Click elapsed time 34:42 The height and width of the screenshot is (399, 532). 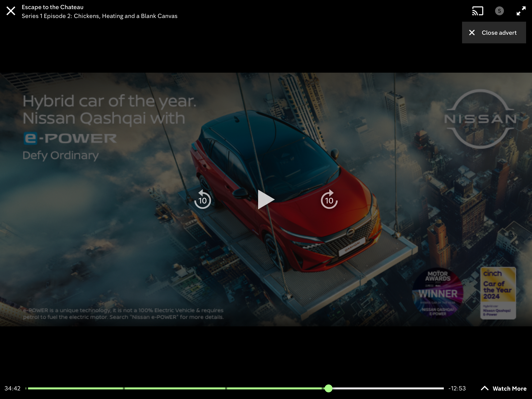point(12,388)
